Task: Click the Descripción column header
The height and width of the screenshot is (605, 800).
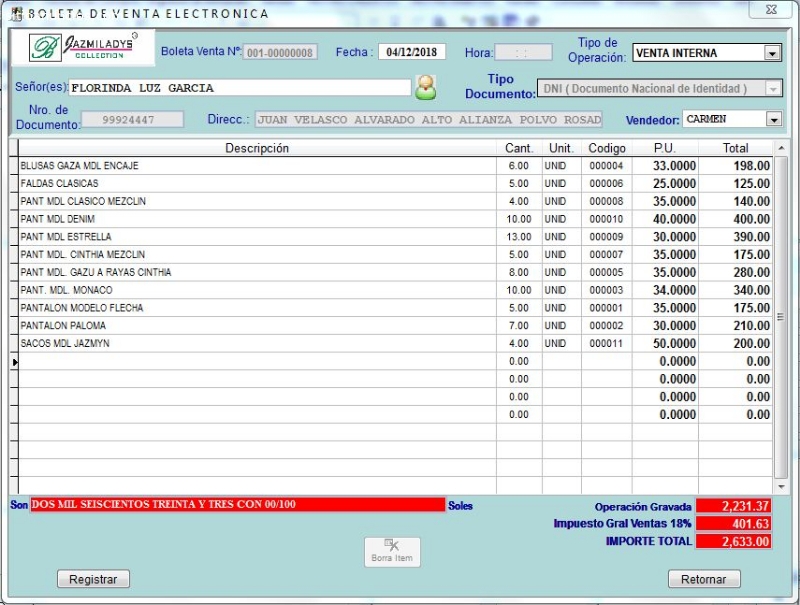Action: 257,148
